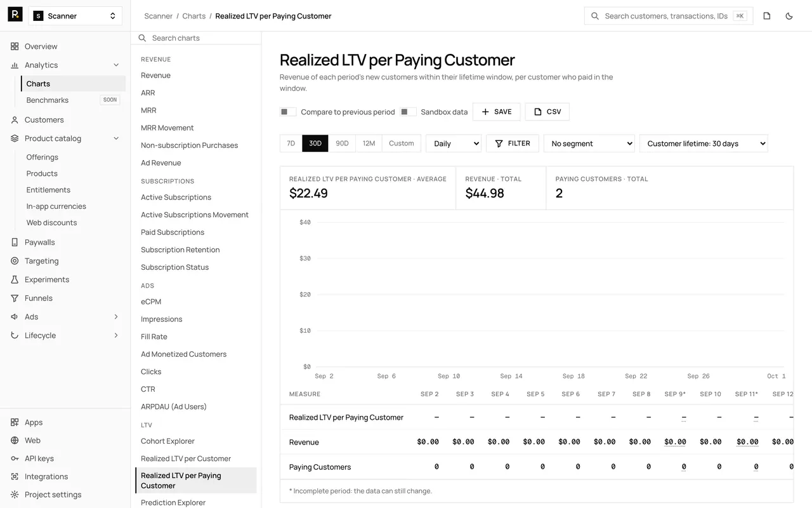
Task: Click the Scanner project avatar icon
Action: pyautogui.click(x=39, y=16)
